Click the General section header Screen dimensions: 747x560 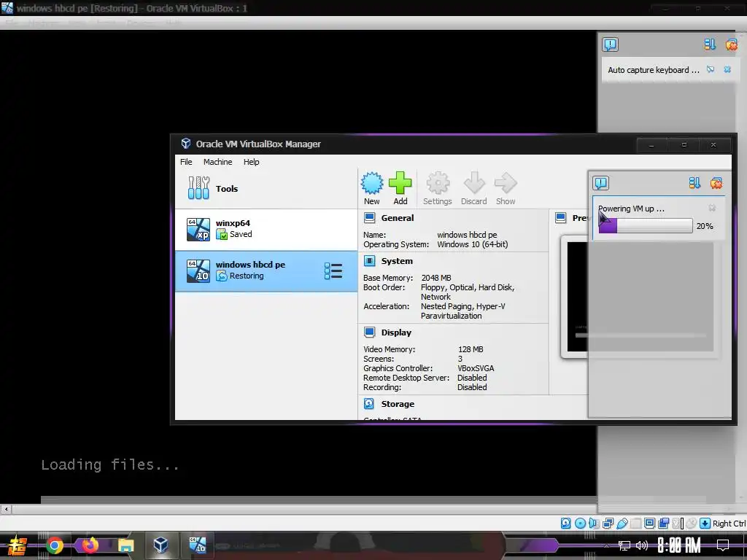pyautogui.click(x=398, y=218)
